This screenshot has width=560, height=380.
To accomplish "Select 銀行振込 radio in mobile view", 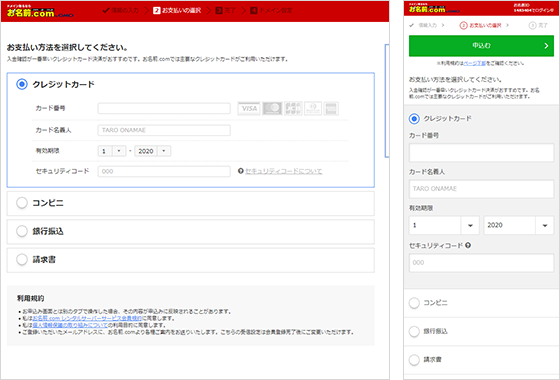I will point(414,331).
